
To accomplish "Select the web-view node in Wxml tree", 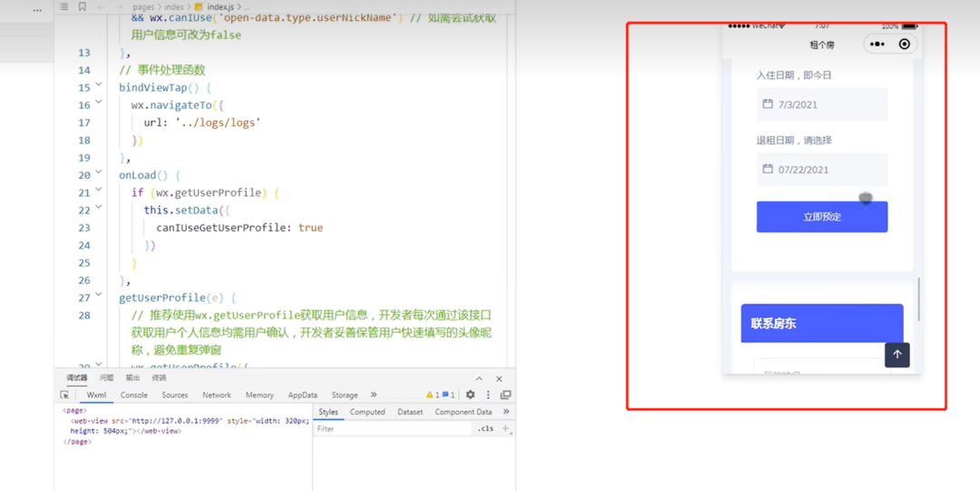I will [x=190, y=426].
